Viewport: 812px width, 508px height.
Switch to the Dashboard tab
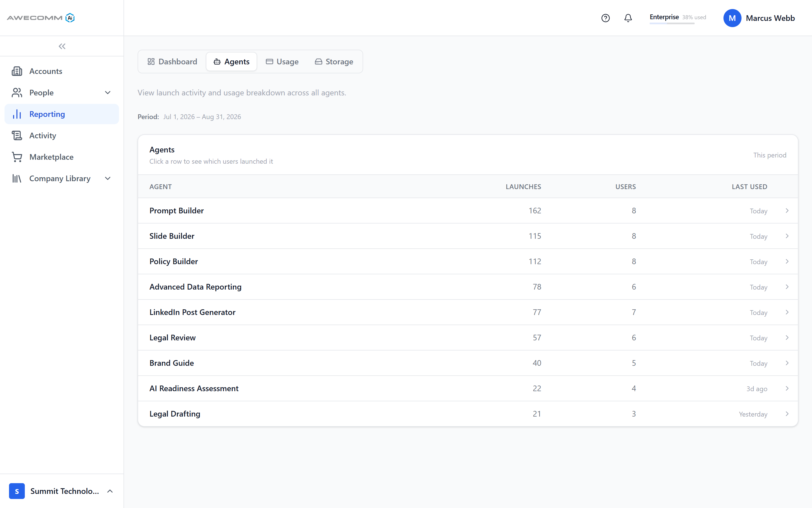click(173, 62)
